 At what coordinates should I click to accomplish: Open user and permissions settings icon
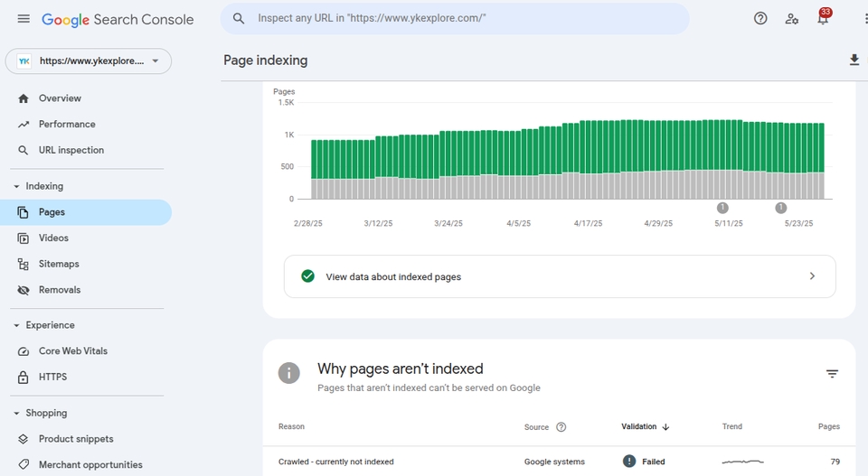click(x=792, y=19)
